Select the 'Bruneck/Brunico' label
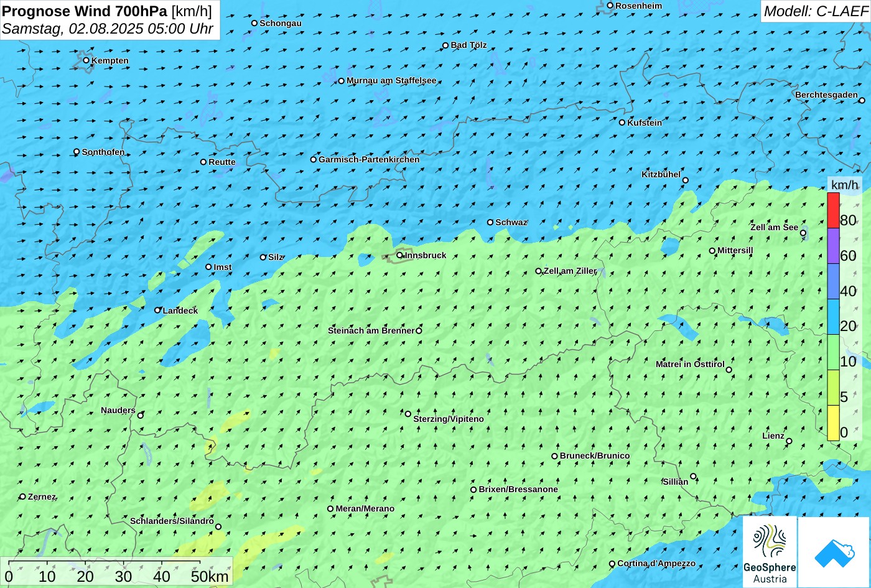This screenshot has width=871, height=588. [x=595, y=455]
